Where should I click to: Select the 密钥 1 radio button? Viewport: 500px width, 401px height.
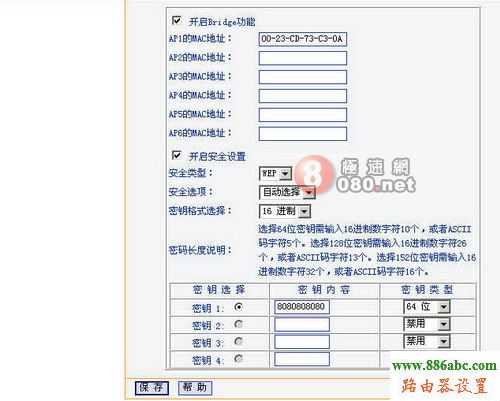[238, 307]
